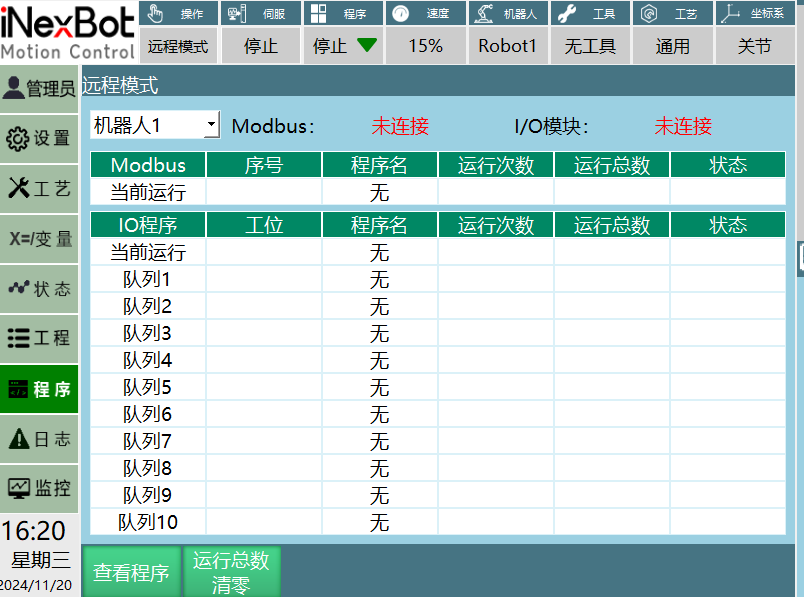The height and width of the screenshot is (597, 804).
Task: Open the 机器人1 robot selection dropdown
Action: coord(146,125)
